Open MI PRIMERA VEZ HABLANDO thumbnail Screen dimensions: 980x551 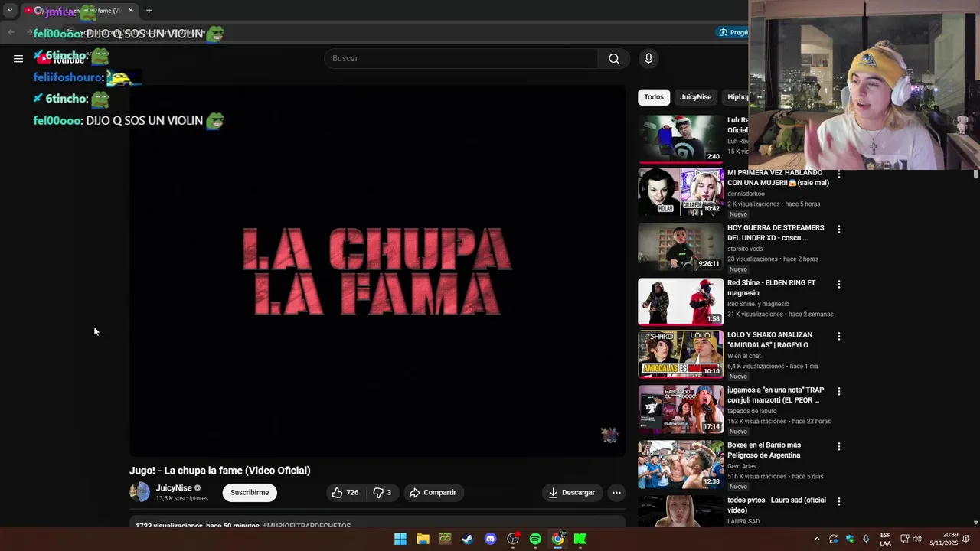point(681,191)
